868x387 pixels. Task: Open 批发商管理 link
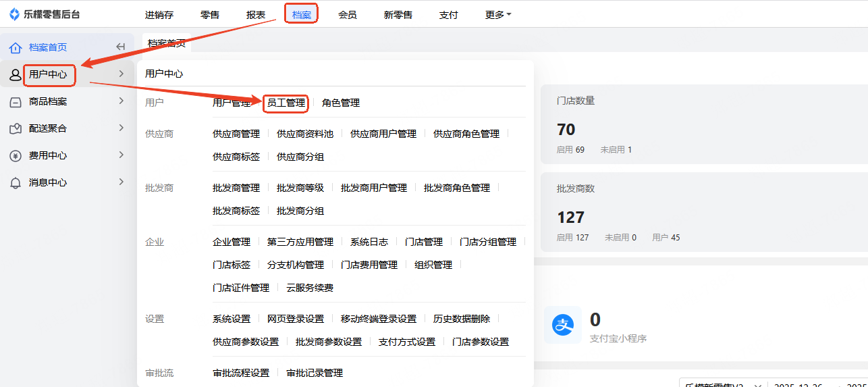[236, 188]
